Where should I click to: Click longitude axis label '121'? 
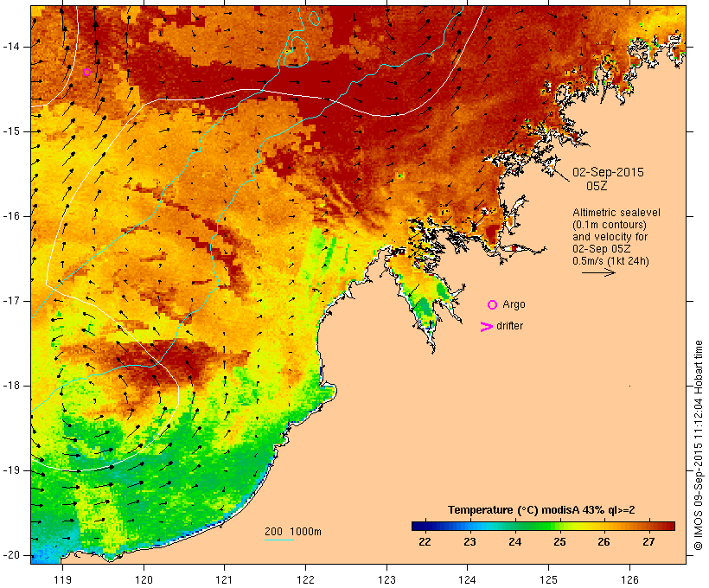pos(224,580)
